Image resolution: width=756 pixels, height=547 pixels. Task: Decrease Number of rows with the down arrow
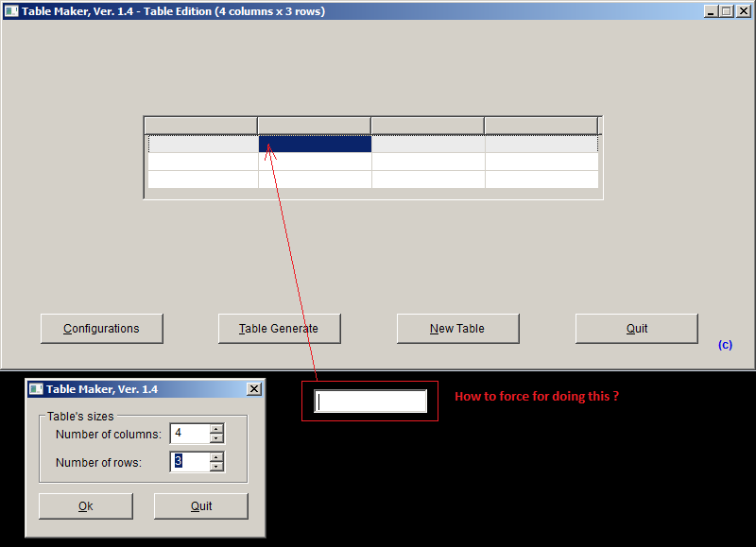pos(216,466)
